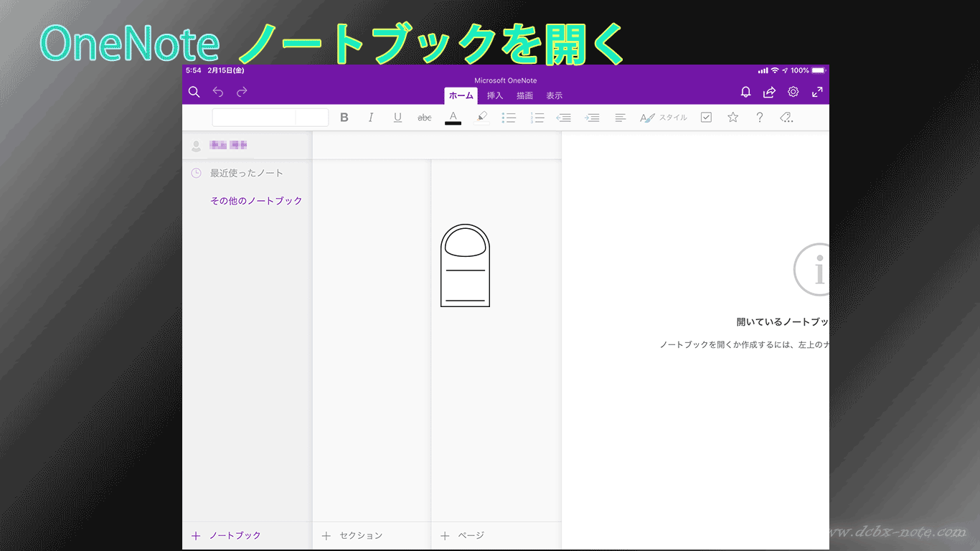Image resolution: width=980 pixels, height=551 pixels.
Task: Open settings gear icon
Action: coord(793,92)
